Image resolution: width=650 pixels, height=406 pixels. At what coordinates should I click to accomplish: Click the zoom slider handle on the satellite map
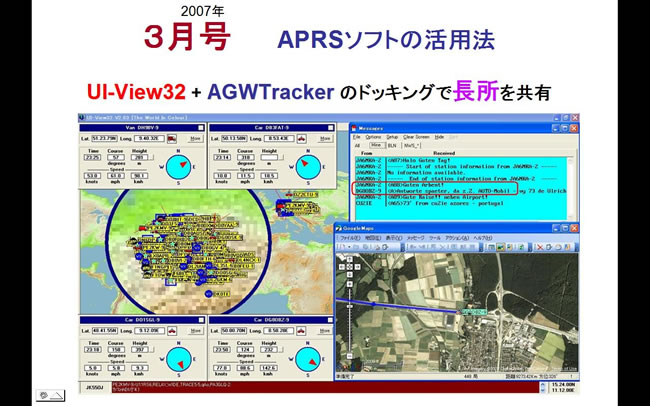[x=349, y=306]
